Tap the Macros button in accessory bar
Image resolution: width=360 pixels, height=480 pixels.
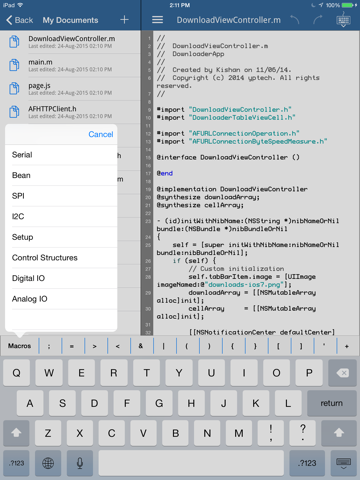[20, 346]
